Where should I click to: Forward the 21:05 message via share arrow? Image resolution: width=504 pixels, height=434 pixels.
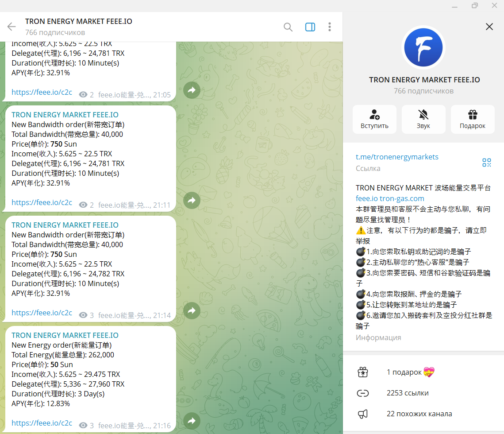pos(192,90)
